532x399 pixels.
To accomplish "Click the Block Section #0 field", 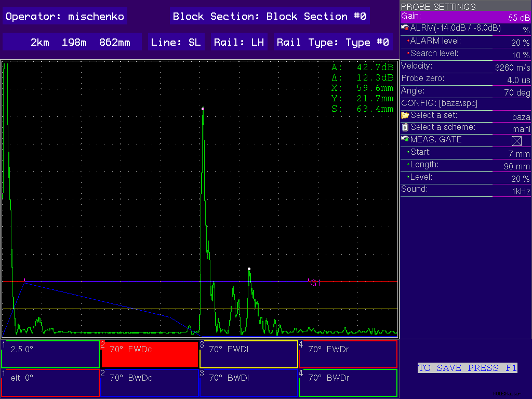I will [270, 16].
